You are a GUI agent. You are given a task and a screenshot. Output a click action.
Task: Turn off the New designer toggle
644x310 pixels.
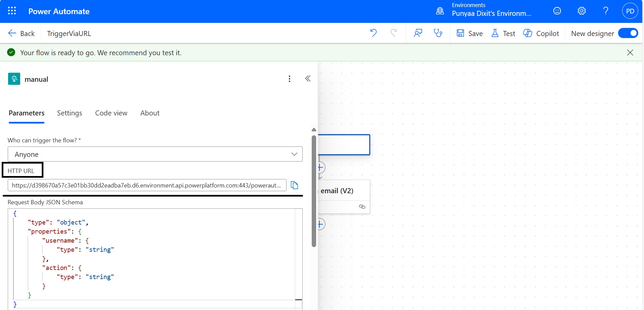[x=628, y=33]
